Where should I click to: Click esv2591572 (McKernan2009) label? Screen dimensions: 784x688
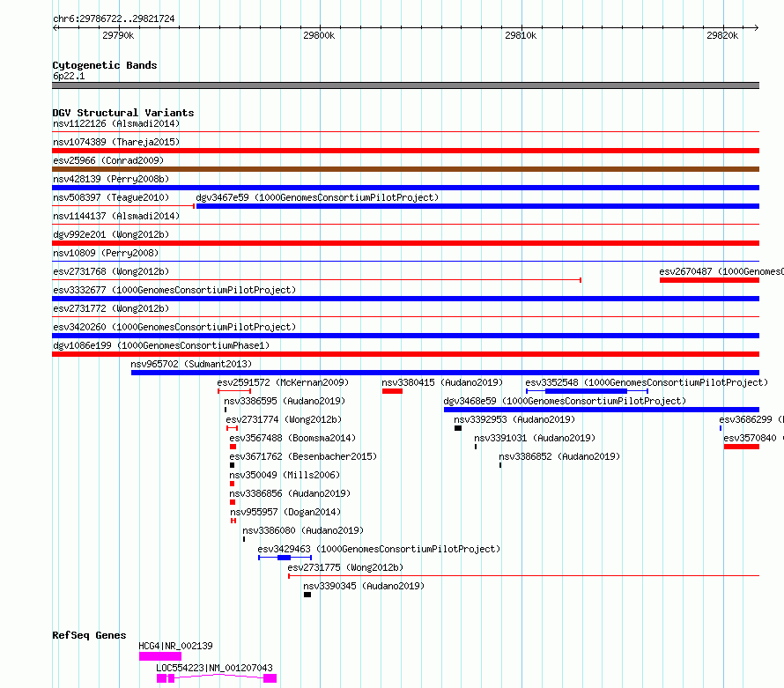pos(283,382)
